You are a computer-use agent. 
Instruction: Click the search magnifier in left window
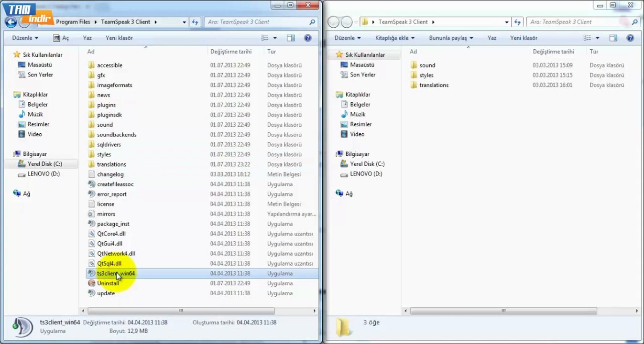pos(312,22)
